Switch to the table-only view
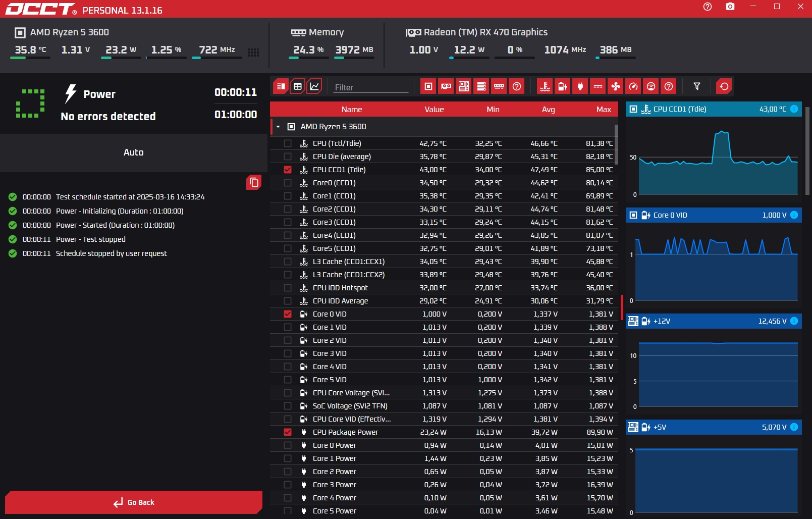 tap(298, 86)
